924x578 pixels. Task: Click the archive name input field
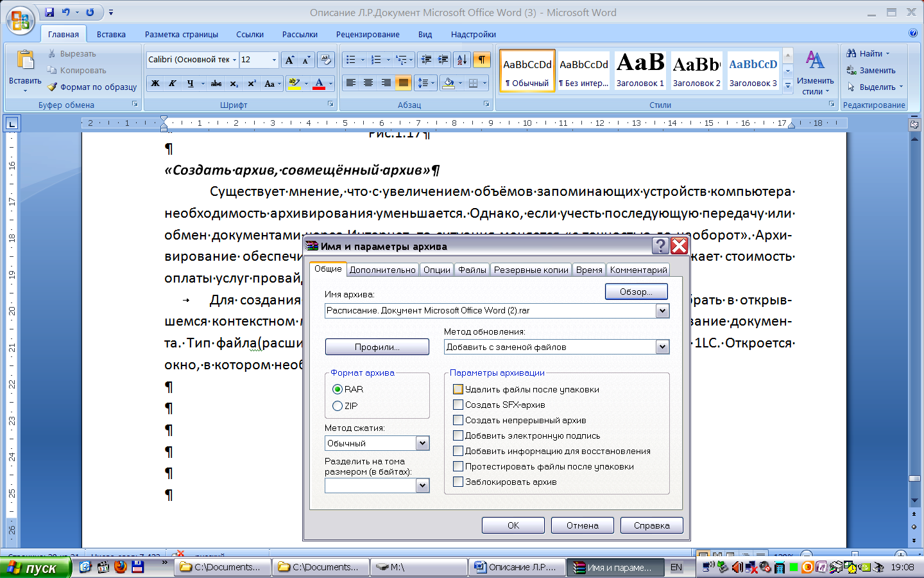[491, 311]
